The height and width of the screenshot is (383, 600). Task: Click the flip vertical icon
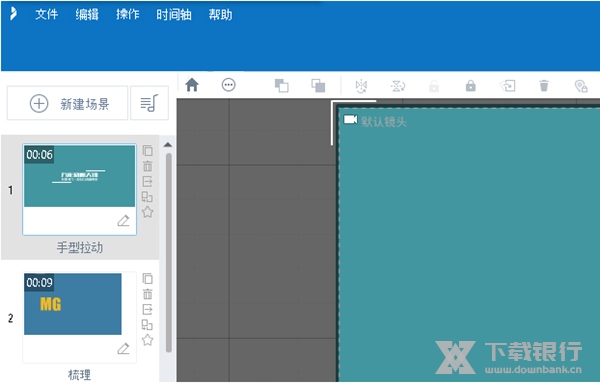click(x=398, y=86)
